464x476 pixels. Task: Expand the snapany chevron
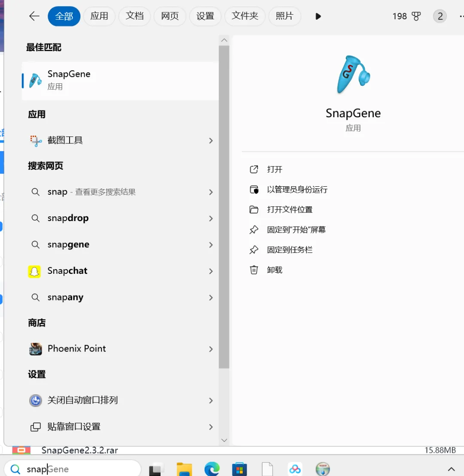coord(211,298)
